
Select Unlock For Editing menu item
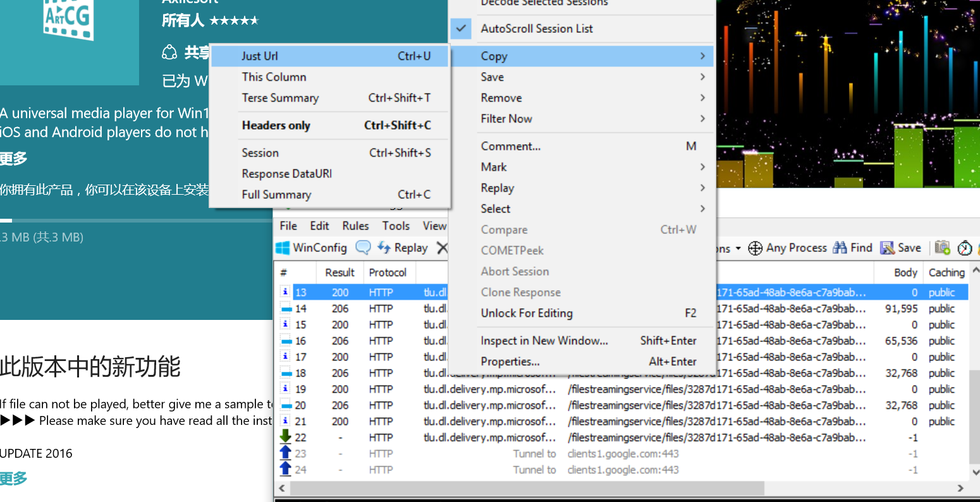(x=582, y=313)
